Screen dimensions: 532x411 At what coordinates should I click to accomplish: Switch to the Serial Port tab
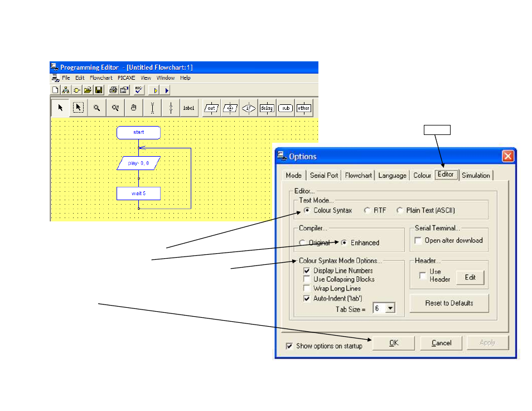click(324, 175)
